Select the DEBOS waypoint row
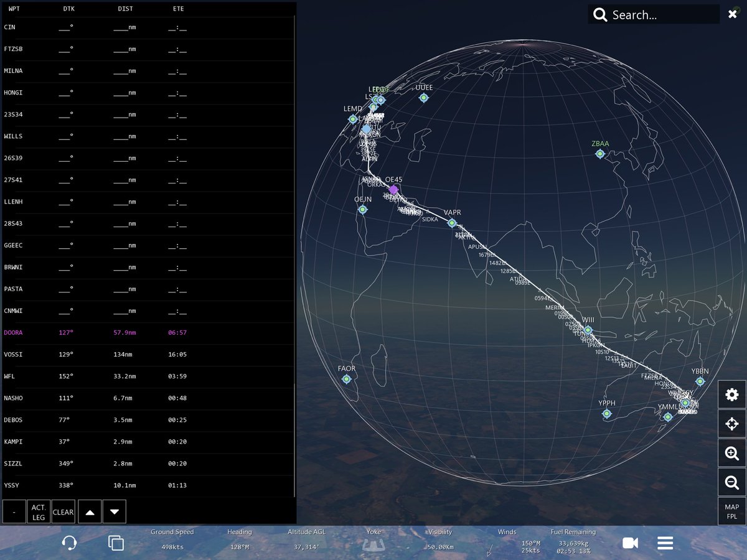 (147, 420)
